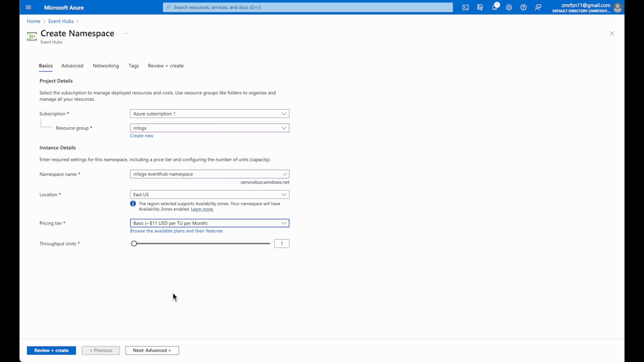Open the Help question mark icon
Viewport: 644px width, 362px height.
(524, 7)
